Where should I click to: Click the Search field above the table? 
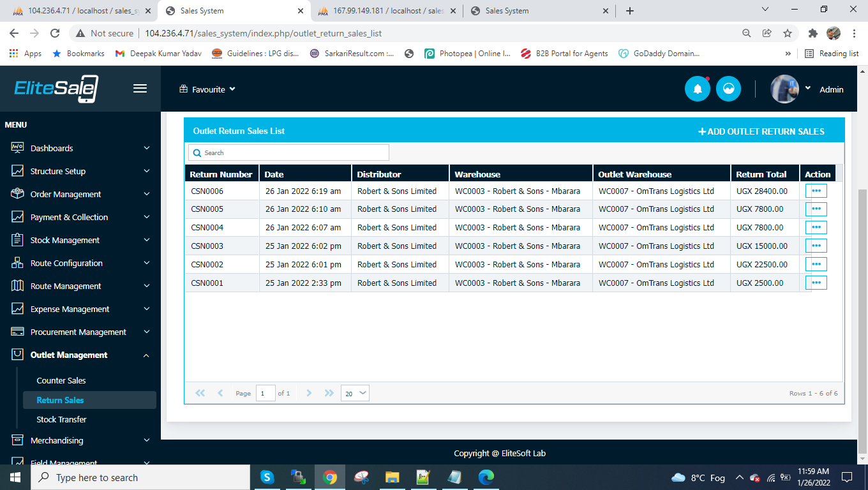click(288, 152)
